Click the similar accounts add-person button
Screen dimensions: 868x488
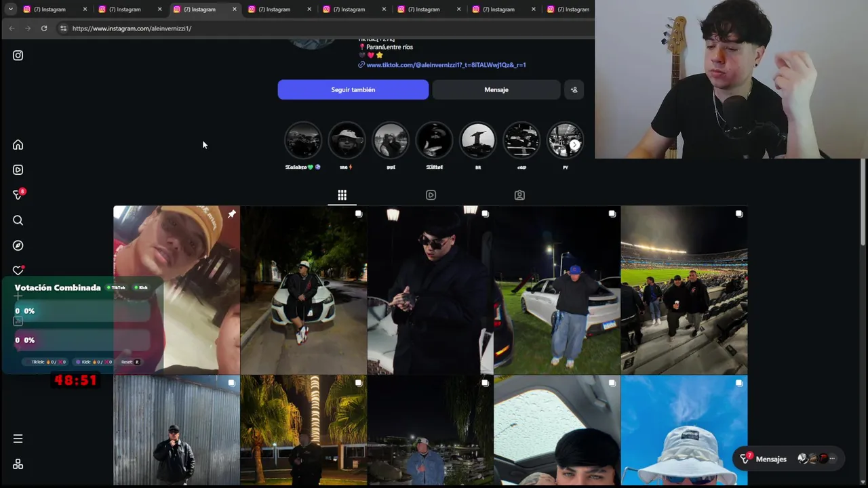574,89
